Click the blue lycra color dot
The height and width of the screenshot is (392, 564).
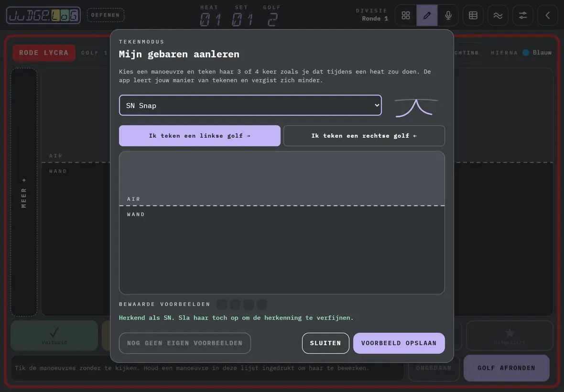pos(526,53)
